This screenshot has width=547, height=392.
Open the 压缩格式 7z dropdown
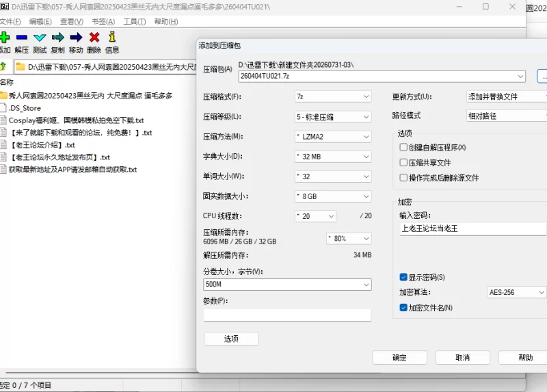point(333,96)
